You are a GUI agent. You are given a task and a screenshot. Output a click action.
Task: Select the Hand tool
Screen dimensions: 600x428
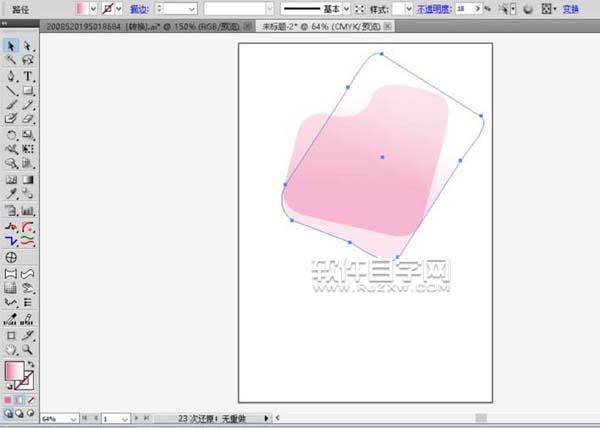tap(11, 350)
